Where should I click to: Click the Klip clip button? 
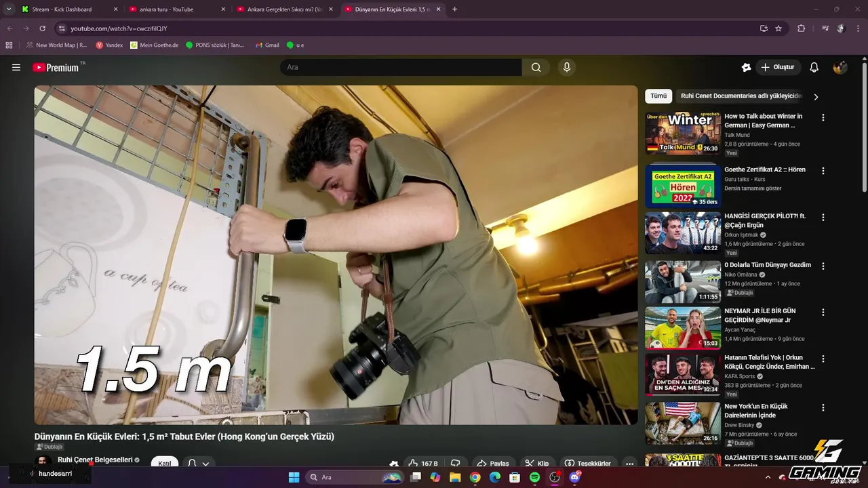tap(536, 463)
